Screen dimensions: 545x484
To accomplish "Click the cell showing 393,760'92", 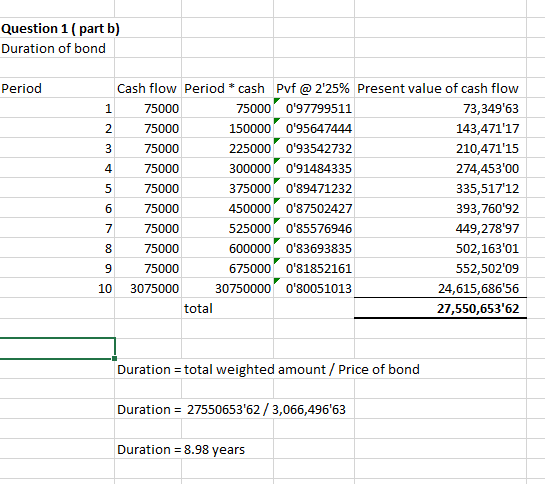I will coord(440,208).
